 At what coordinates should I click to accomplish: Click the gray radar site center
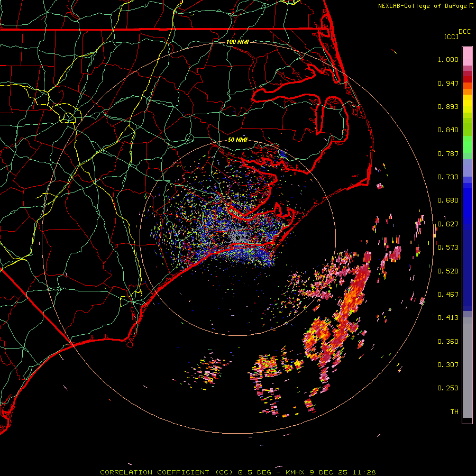[237, 237]
